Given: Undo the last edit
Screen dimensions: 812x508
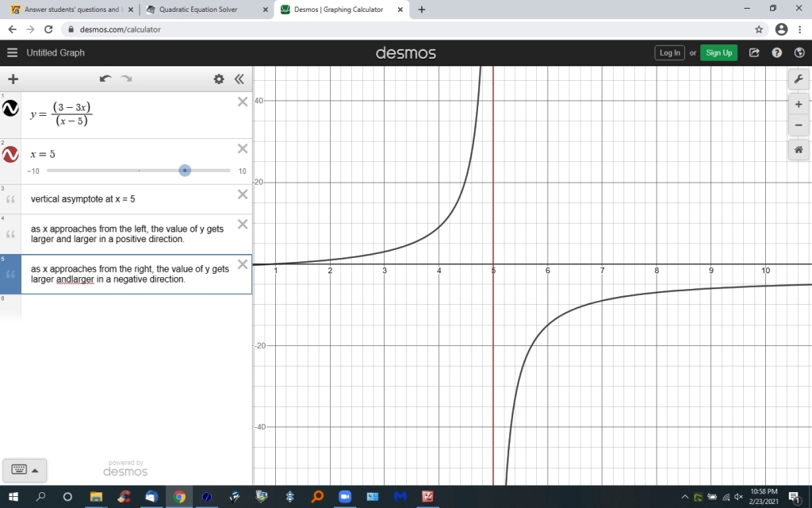Looking at the screenshot, I should point(105,79).
